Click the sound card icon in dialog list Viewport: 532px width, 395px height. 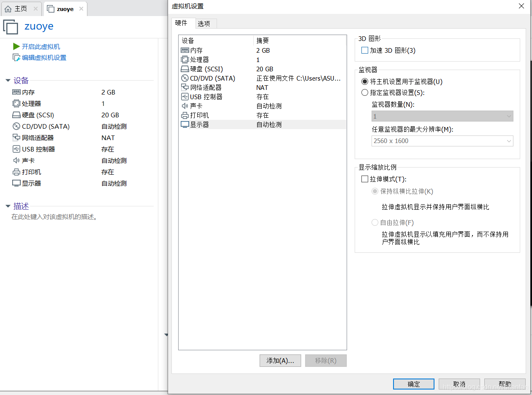tap(185, 106)
